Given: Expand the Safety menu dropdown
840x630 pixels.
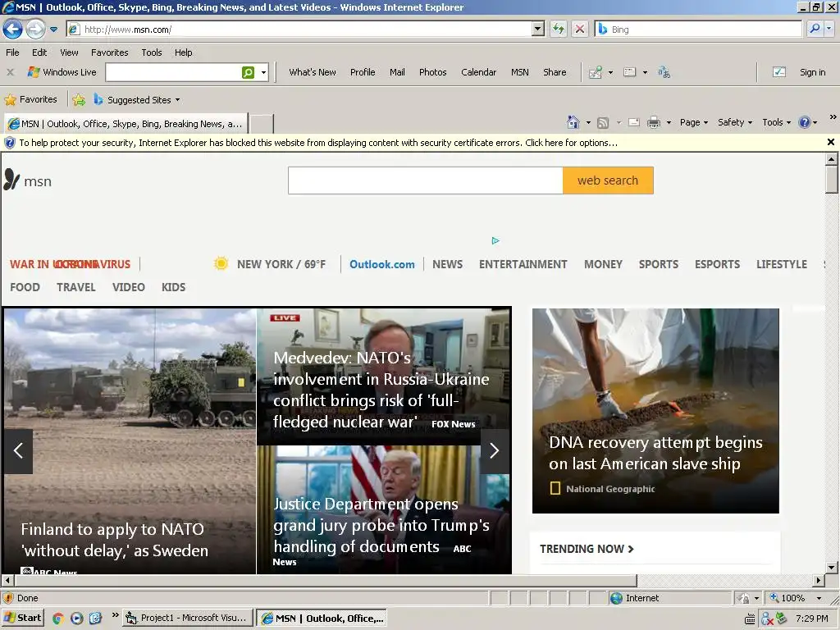Looking at the screenshot, I should 734,123.
